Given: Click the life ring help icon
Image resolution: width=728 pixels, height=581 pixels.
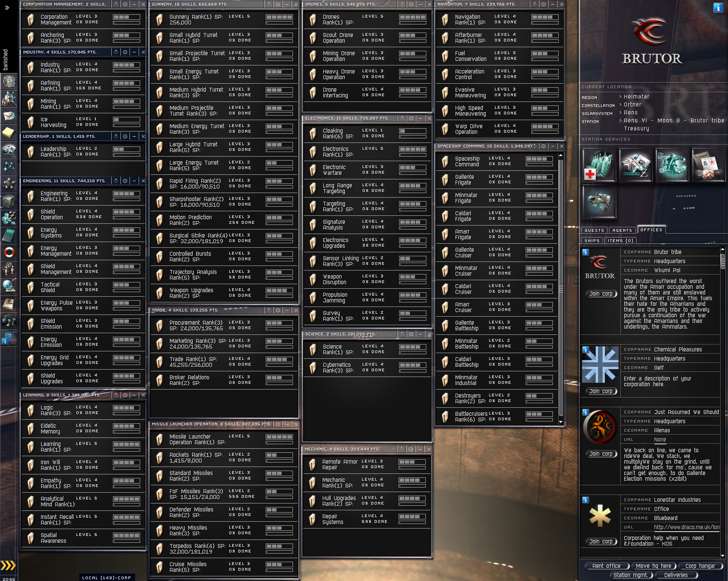Looking at the screenshot, I should 9,252.
